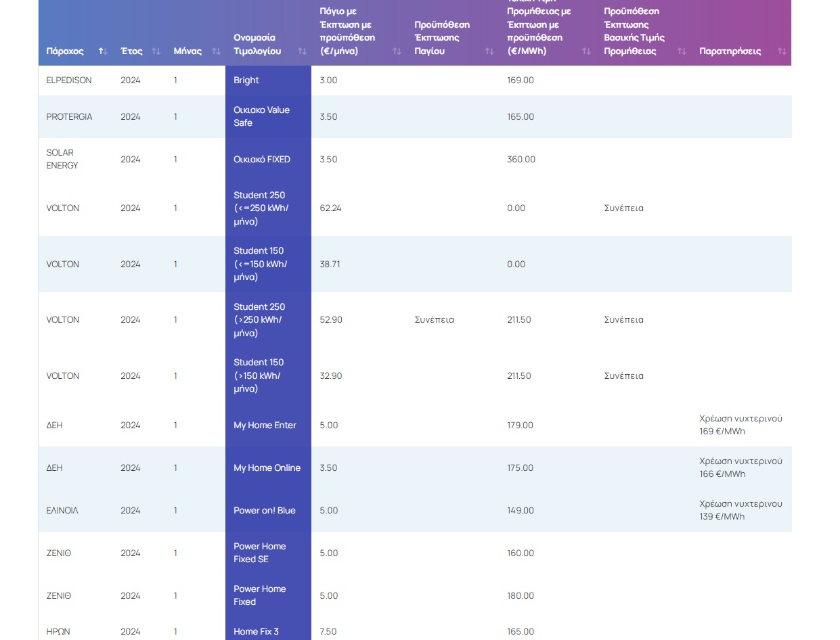
Task: Click the Οικιακο Value Safe tariff cell
Action: pyautogui.click(x=261, y=116)
